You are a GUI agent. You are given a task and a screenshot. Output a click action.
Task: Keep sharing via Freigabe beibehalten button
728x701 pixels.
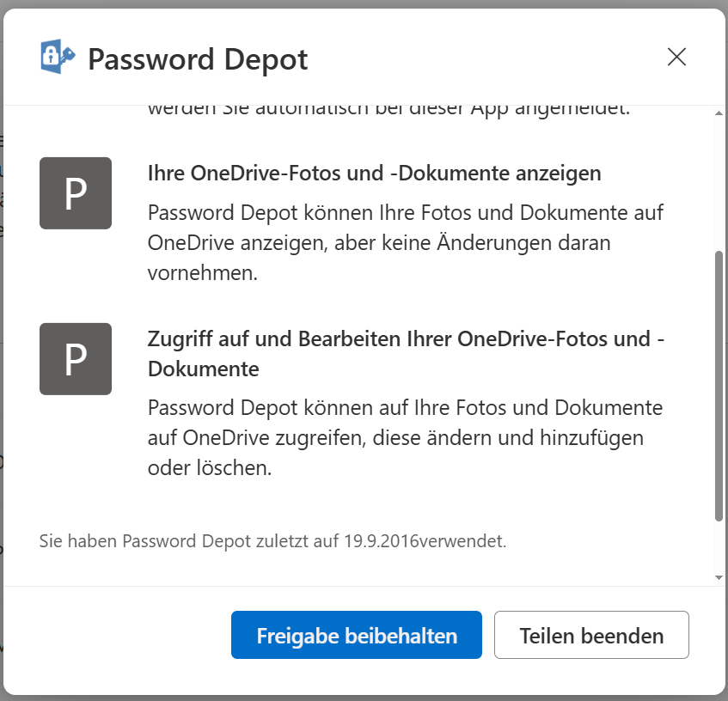click(357, 635)
